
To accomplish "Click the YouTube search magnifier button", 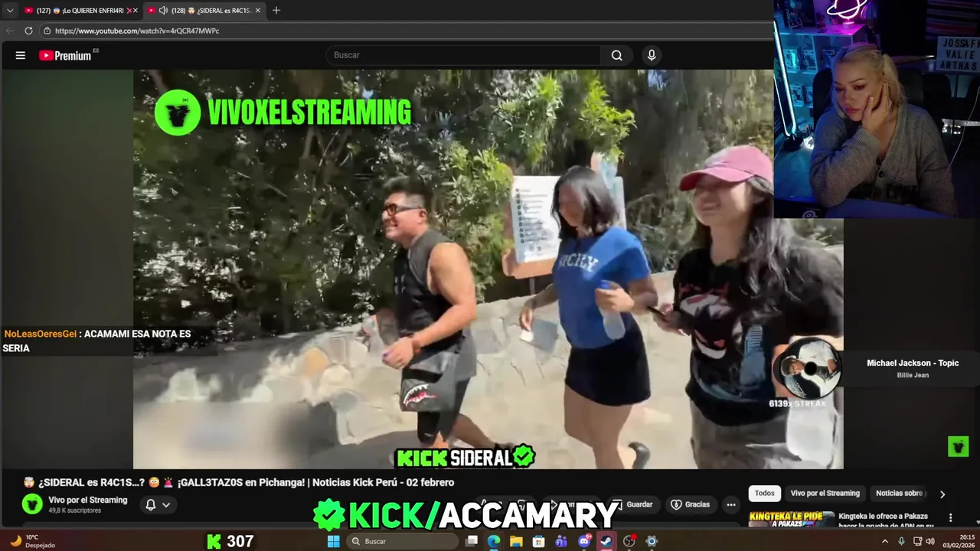I will tap(616, 55).
